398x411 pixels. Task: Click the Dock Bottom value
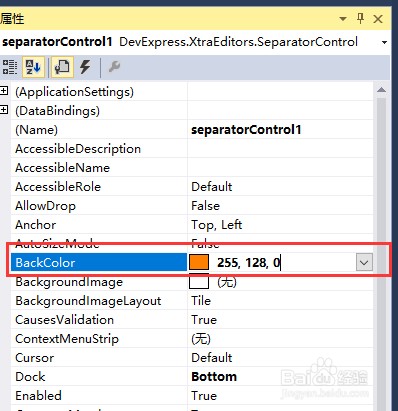click(214, 377)
